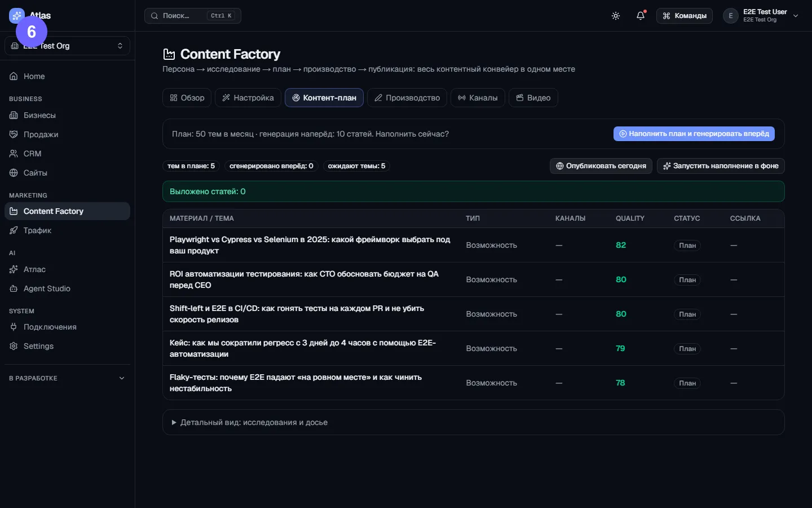Open the Playwright vs Cypress vs Selenium topic
This screenshot has width=812, height=508.
310,245
